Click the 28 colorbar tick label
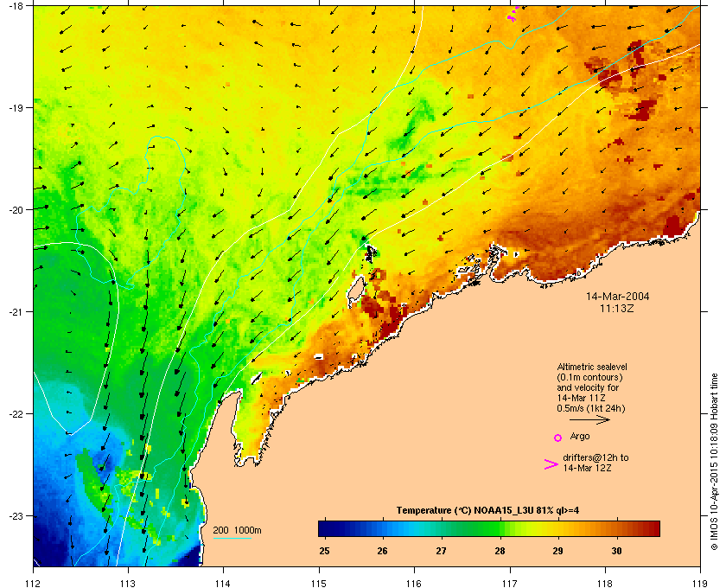The image size is (726, 588). click(500, 551)
